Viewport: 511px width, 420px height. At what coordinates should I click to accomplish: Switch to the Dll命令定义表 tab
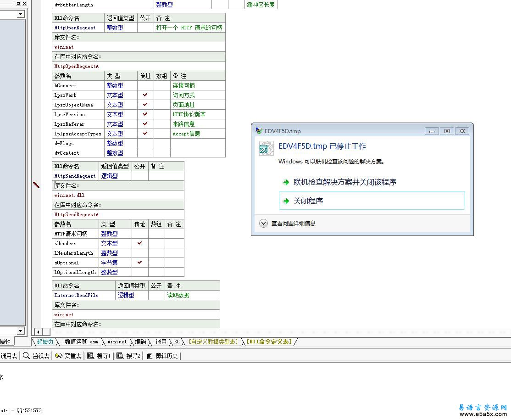pyautogui.click(x=270, y=342)
